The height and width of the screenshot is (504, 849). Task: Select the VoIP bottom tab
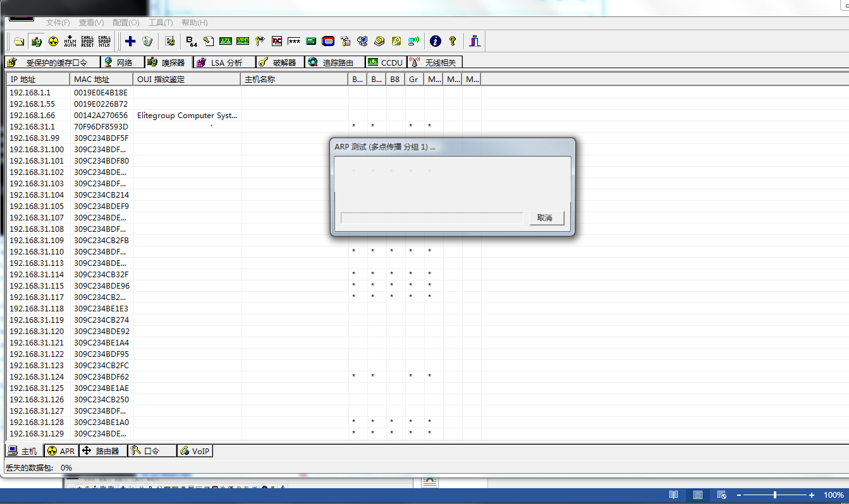195,451
